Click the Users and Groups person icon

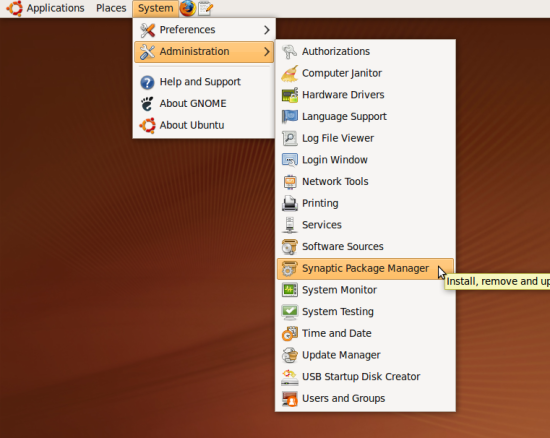pos(290,399)
